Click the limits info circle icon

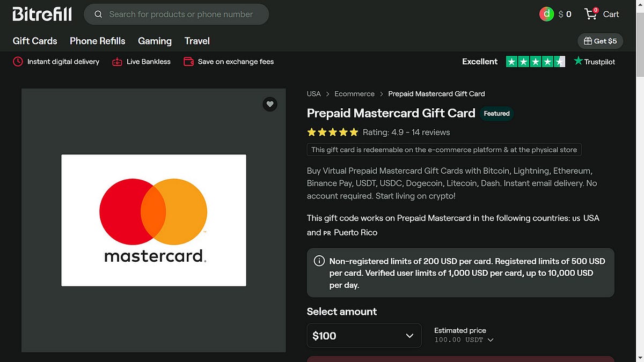click(319, 261)
